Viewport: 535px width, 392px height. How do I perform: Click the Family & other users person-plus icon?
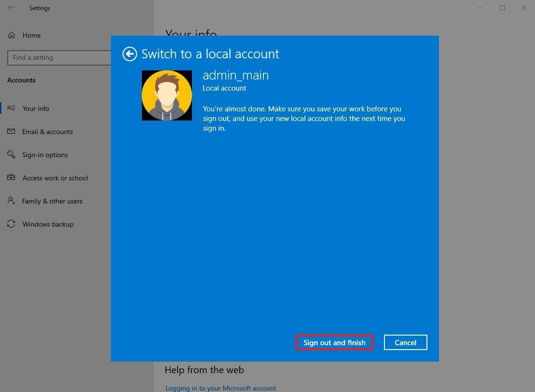click(11, 201)
